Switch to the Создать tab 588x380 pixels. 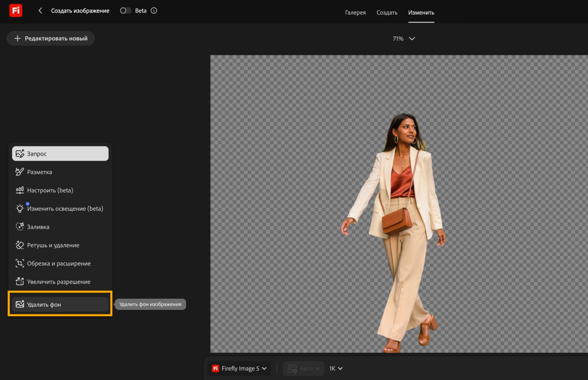coord(387,13)
